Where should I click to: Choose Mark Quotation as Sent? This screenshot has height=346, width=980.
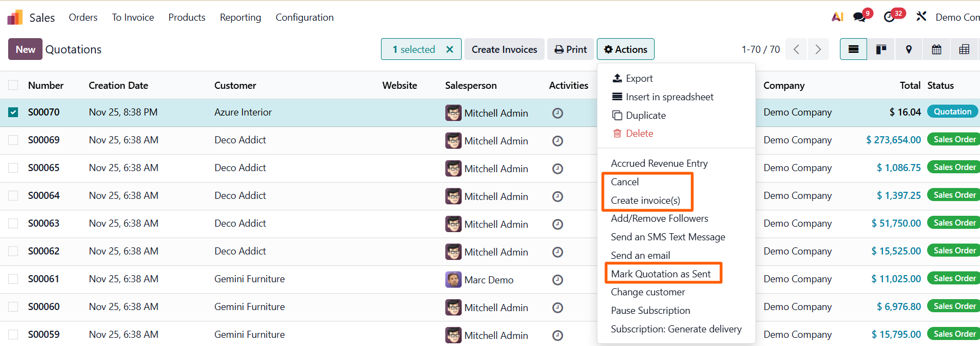coord(661,274)
